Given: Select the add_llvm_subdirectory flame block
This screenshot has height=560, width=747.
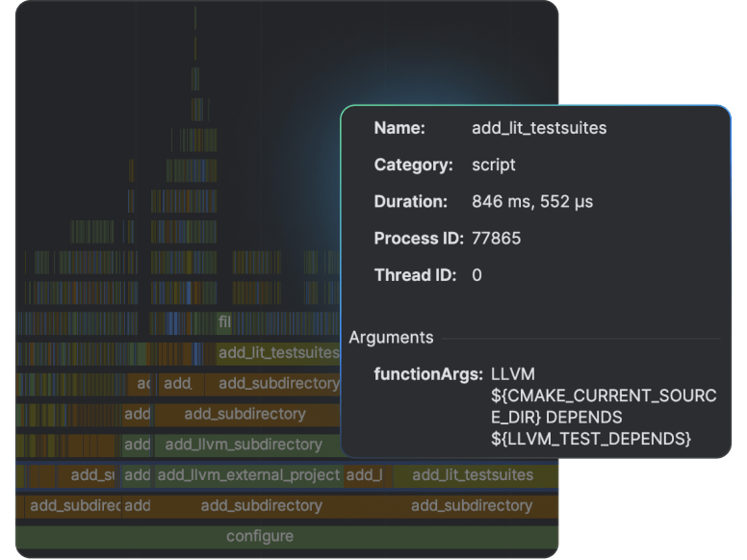Looking at the screenshot, I should pos(244,445).
